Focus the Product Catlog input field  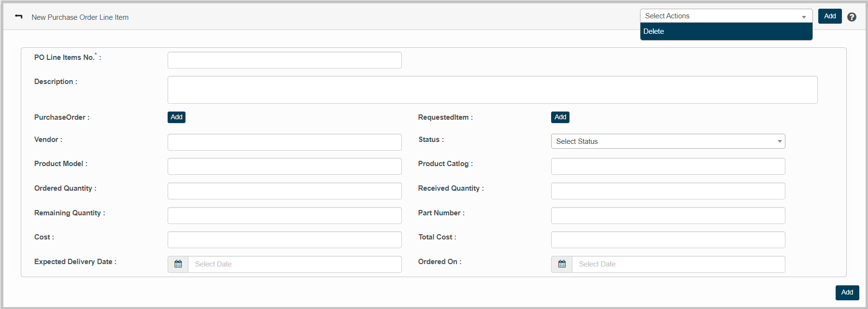pyautogui.click(x=668, y=167)
